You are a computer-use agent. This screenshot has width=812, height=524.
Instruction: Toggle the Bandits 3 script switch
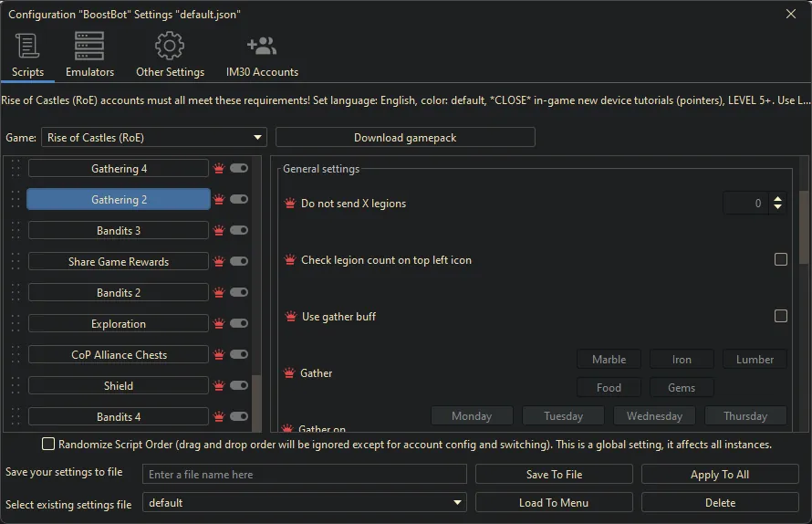239,230
